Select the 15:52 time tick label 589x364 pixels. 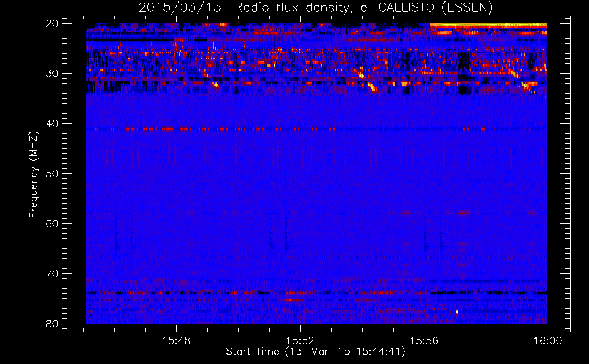pyautogui.click(x=300, y=341)
